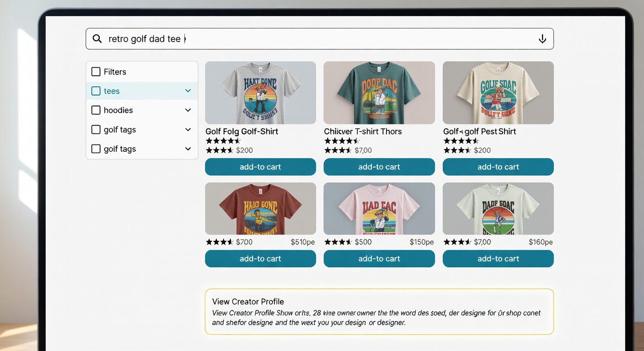The height and width of the screenshot is (351, 644).
Task: Open the pale sage-green t-shirt product image
Action: click(498, 208)
